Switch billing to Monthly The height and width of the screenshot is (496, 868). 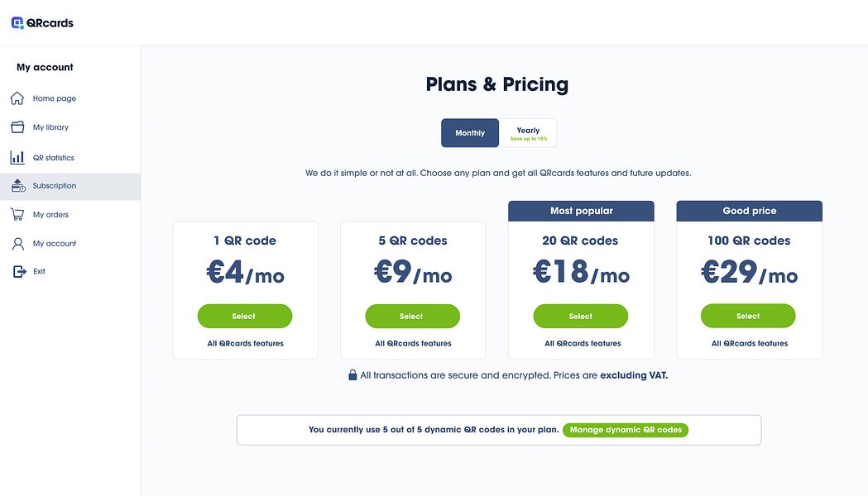click(470, 133)
